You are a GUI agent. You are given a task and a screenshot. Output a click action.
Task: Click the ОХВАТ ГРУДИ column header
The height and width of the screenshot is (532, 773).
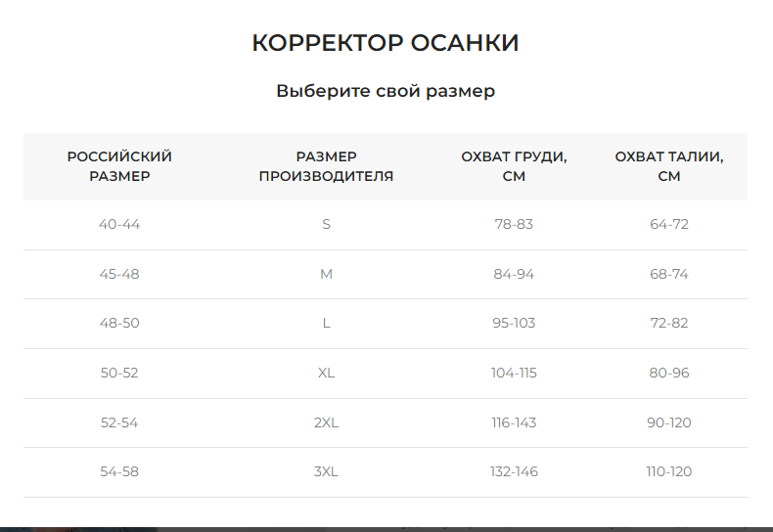click(x=514, y=166)
